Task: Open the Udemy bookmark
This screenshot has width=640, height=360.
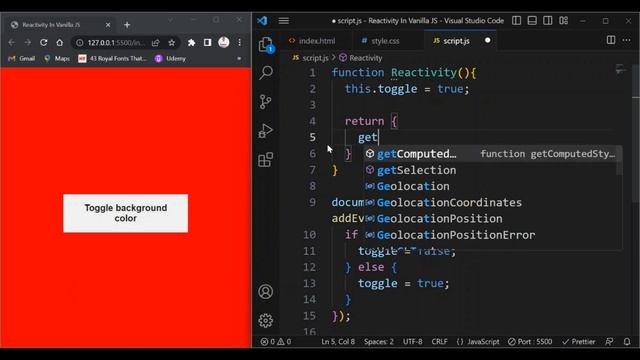Action: (x=171, y=59)
